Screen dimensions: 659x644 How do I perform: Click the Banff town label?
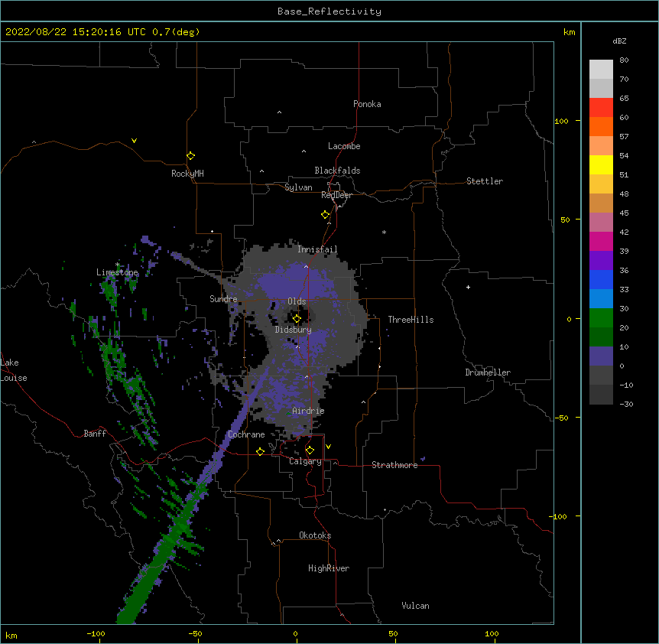(95, 434)
